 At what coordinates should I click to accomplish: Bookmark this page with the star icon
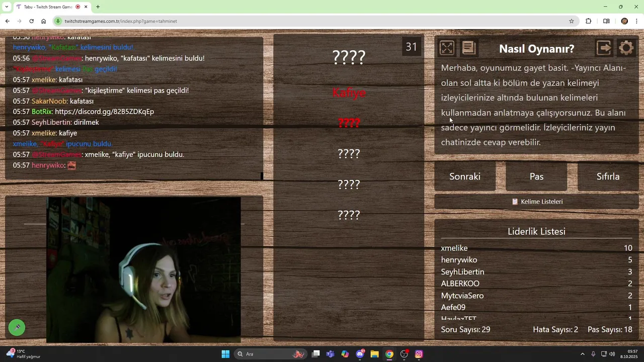pyautogui.click(x=572, y=21)
